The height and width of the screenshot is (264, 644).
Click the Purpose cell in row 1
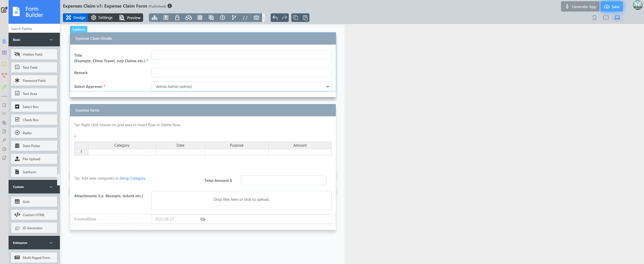pyautogui.click(x=237, y=152)
